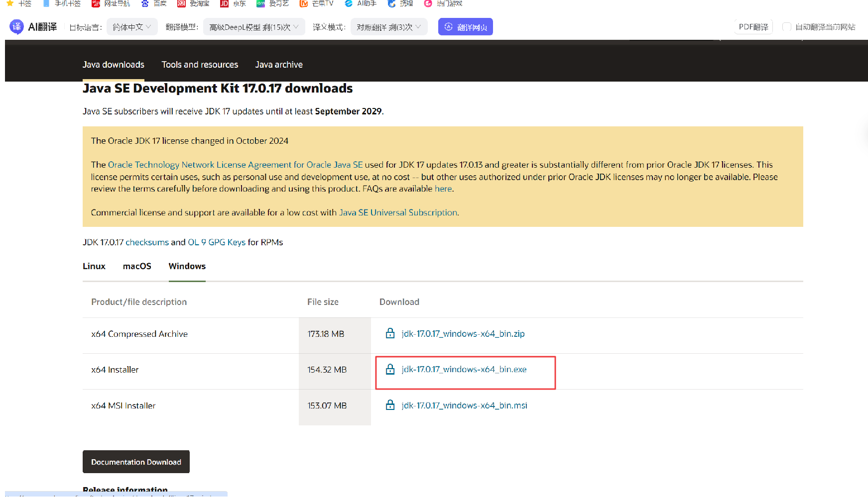Open the 书签 star bookmark icon
This screenshot has width=868, height=500.
point(9,3)
